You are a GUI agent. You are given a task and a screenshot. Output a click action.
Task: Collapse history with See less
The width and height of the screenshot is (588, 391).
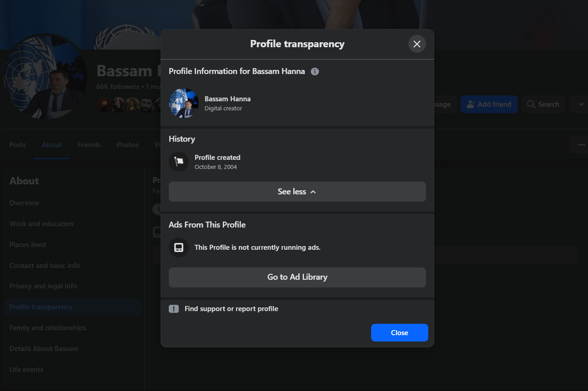[297, 192]
